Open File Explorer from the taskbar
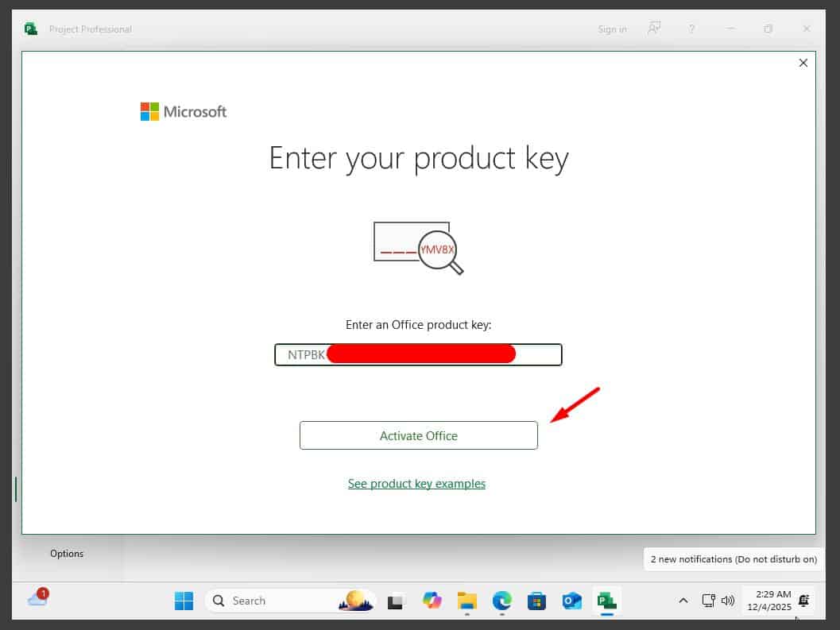Viewport: 840px width, 630px height. (x=466, y=601)
